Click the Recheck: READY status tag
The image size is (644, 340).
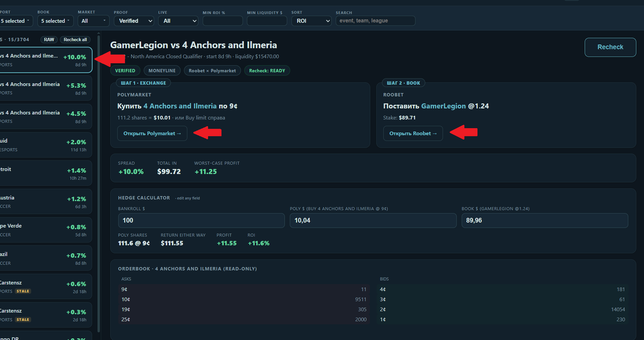(x=267, y=71)
